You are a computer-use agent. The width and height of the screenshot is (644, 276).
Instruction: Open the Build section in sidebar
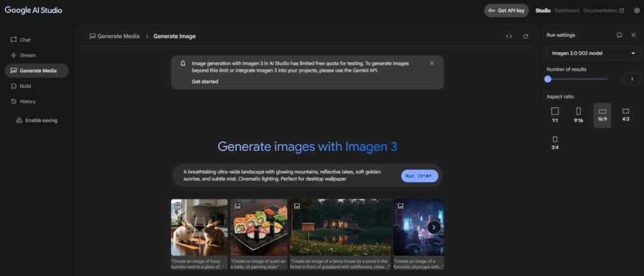(x=21, y=86)
